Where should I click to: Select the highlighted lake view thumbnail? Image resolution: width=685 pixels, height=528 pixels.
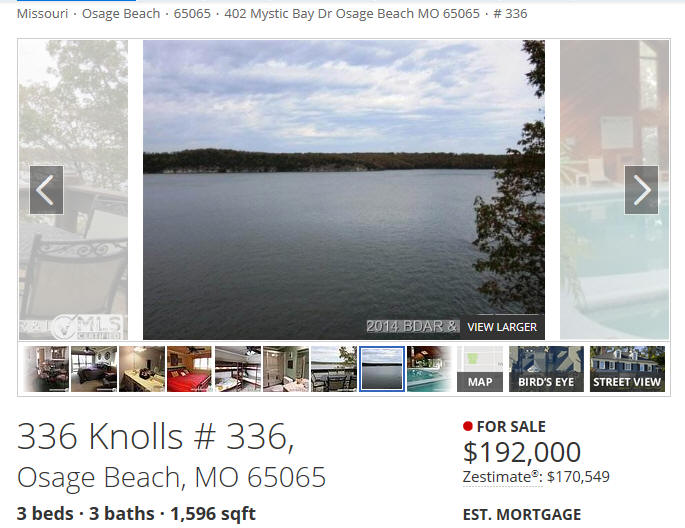pos(382,369)
